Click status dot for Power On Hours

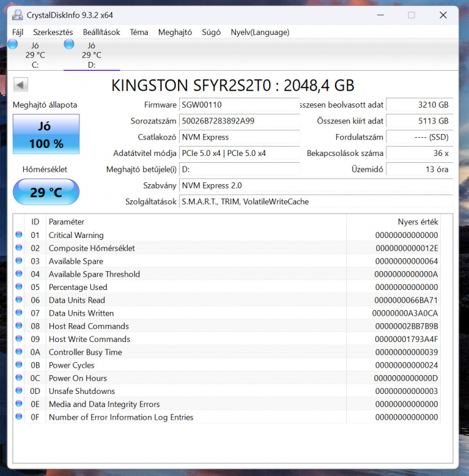19,378
